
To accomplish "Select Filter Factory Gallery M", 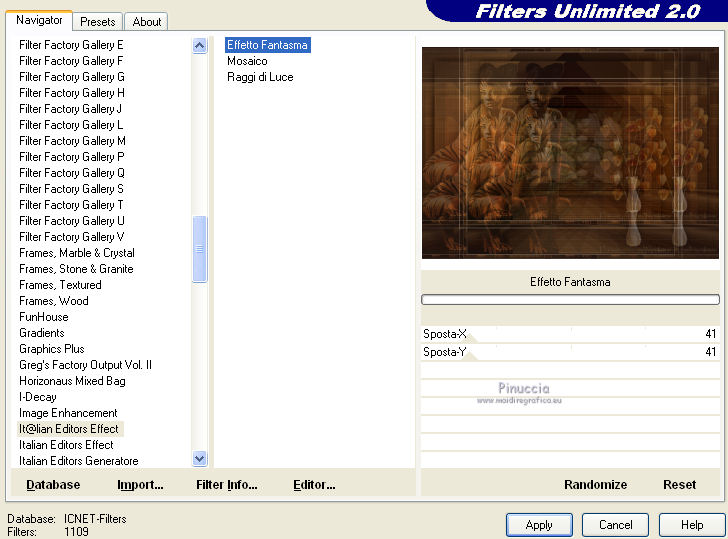I will [72, 141].
